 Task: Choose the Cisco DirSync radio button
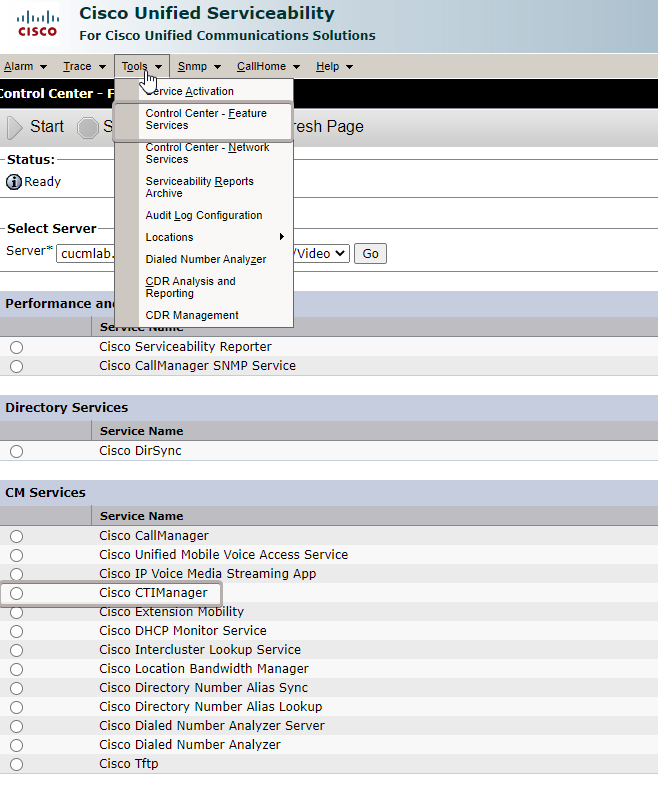pyautogui.click(x=16, y=451)
